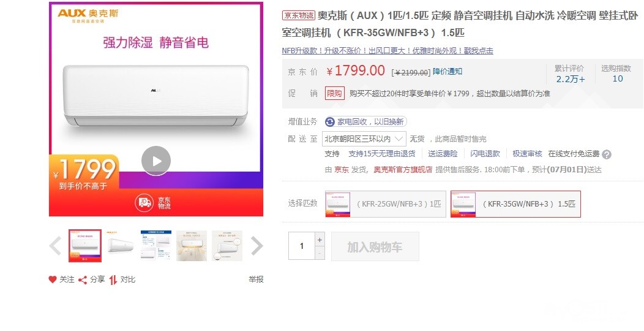Viewport: 644px width, 331px height.
Task: Show next thumbnails with right arrow
Action: click(257, 246)
